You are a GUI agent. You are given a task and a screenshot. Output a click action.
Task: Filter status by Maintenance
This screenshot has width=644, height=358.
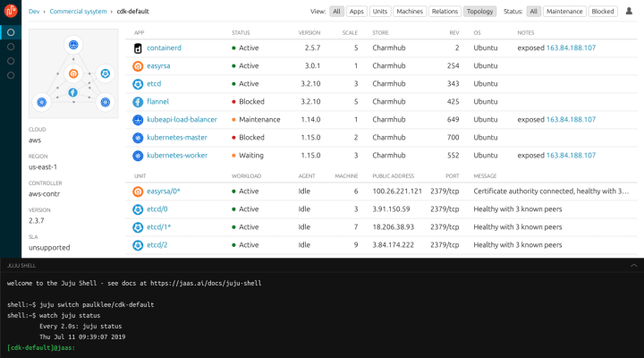tap(564, 11)
